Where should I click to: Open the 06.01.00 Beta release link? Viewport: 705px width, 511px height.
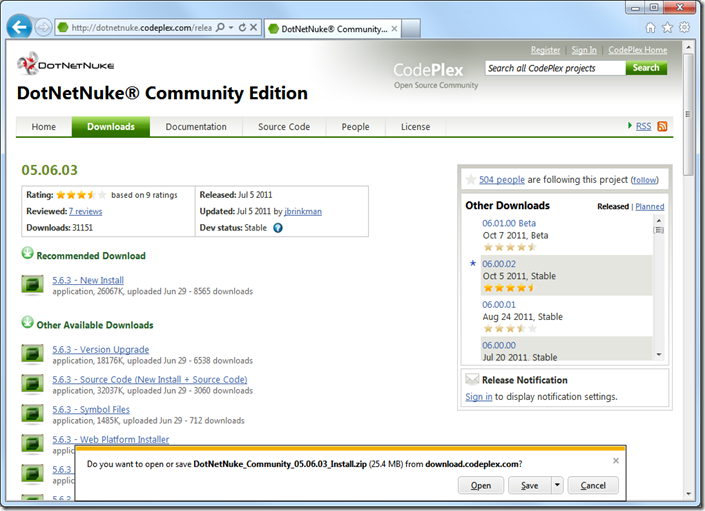[509, 223]
